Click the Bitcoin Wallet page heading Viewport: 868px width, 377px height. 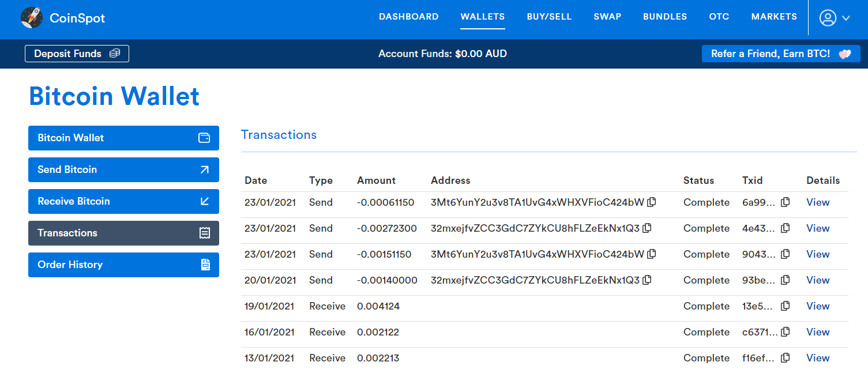click(114, 96)
